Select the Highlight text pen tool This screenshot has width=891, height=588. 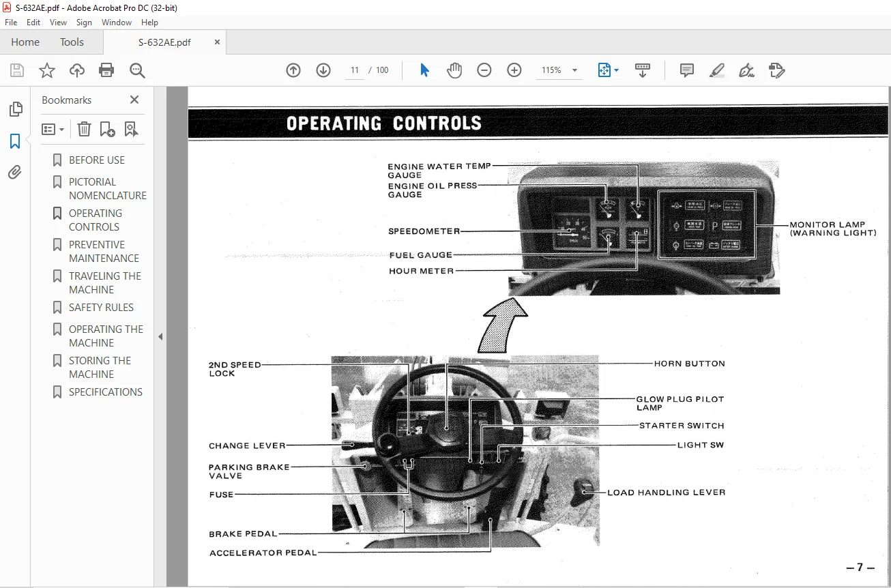717,70
